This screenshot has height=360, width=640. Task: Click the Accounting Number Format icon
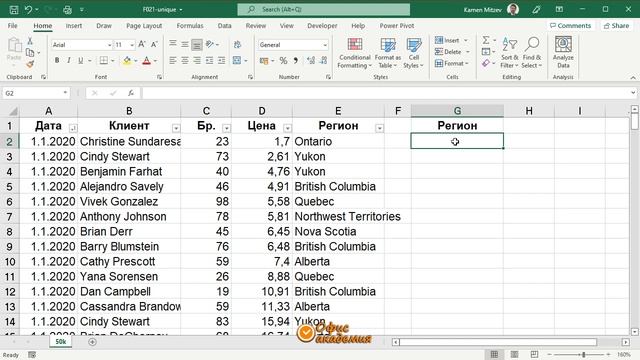coord(264,61)
